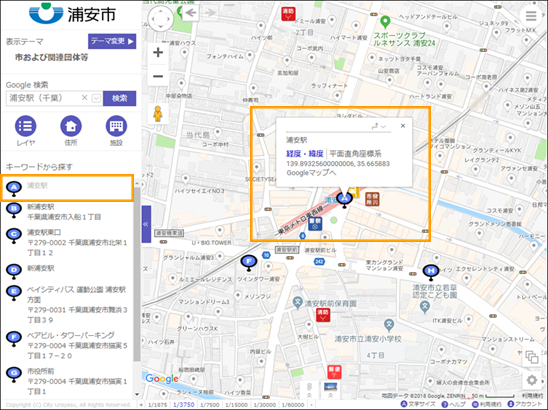Image resolution: width=548 pixels, height=410 pixels.
Task: Select result C 浦安駅東口
Action: [67, 242]
